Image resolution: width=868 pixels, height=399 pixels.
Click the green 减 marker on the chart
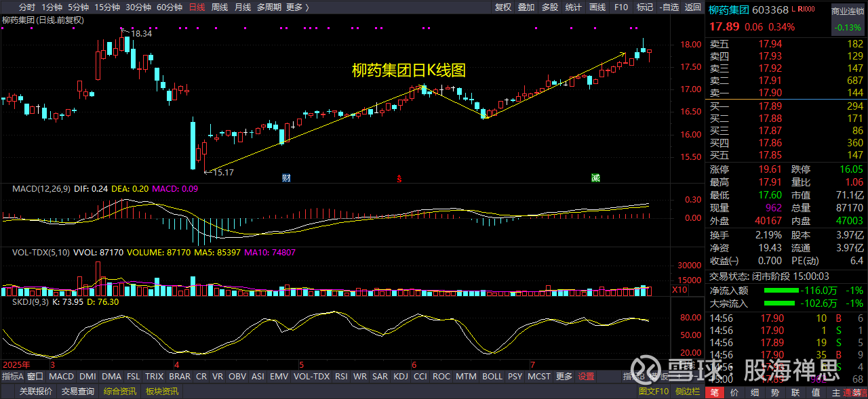[x=595, y=177]
